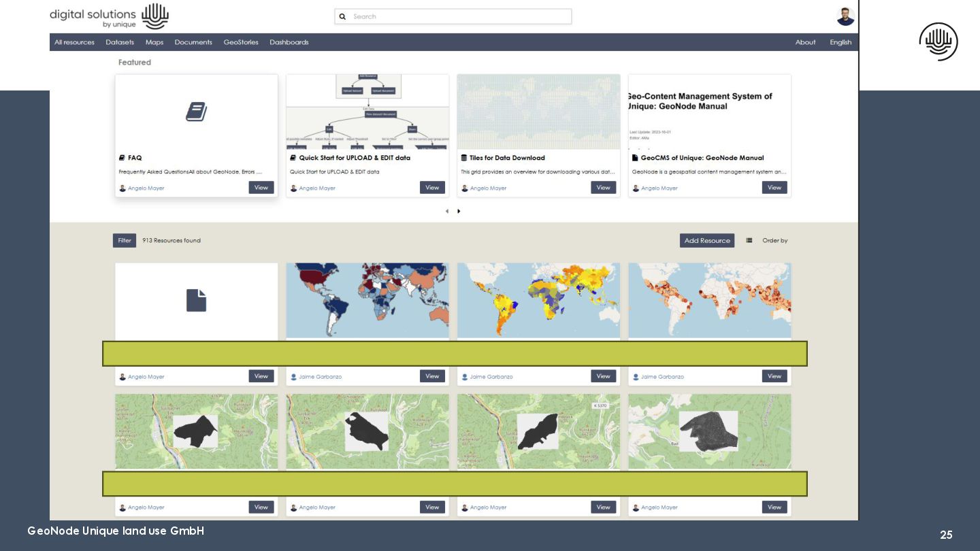Click View button on the FAQ card

(x=261, y=188)
